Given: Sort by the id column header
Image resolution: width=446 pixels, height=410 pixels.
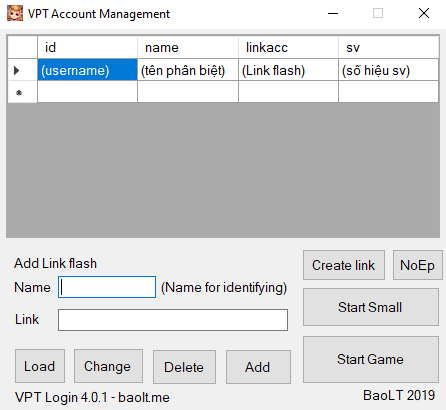Looking at the screenshot, I should tap(87, 47).
